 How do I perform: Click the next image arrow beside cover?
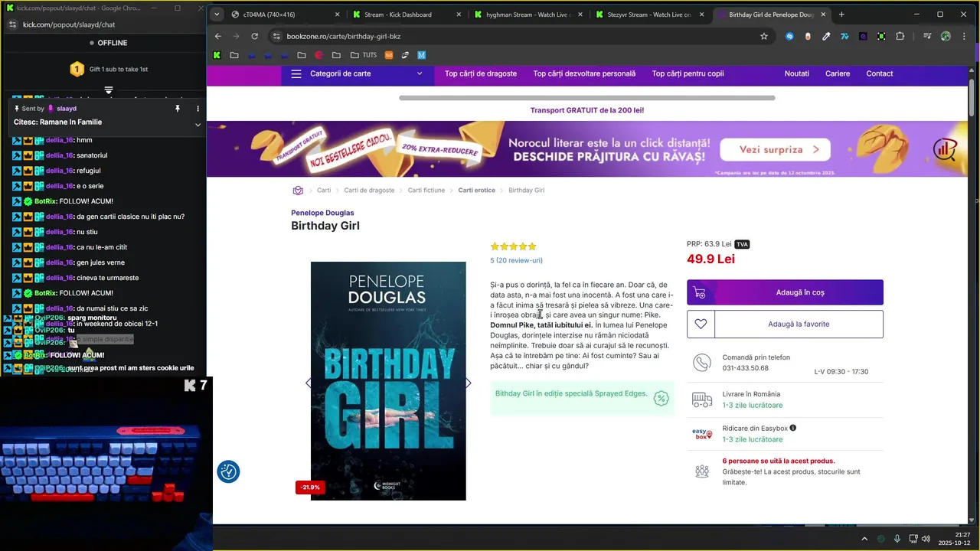pos(469,383)
